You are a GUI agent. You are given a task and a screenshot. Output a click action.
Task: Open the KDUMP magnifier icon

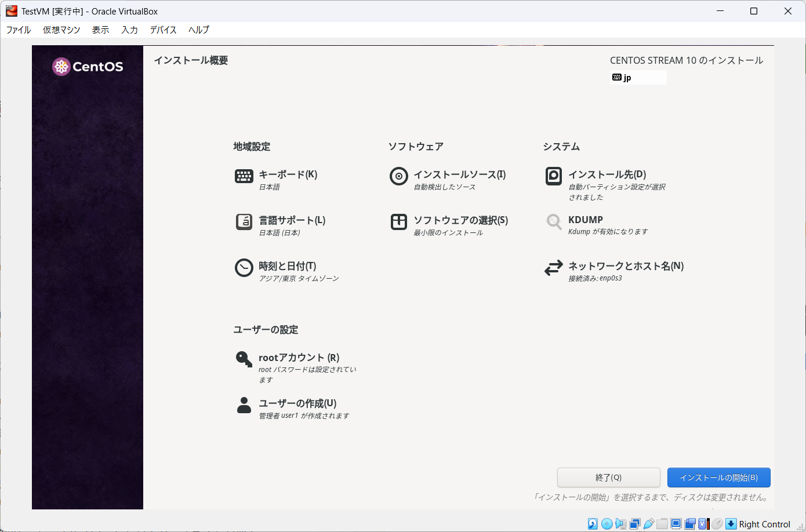[x=554, y=221]
